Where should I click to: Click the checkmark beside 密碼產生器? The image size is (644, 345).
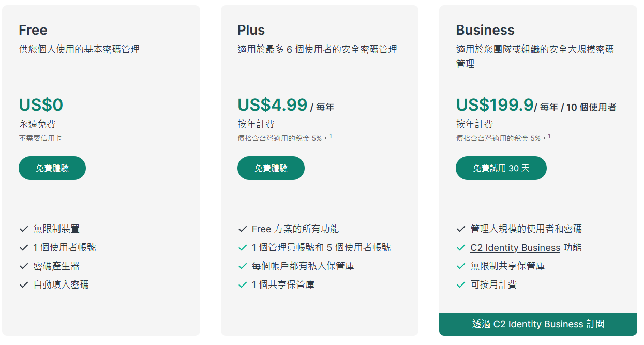(x=24, y=266)
